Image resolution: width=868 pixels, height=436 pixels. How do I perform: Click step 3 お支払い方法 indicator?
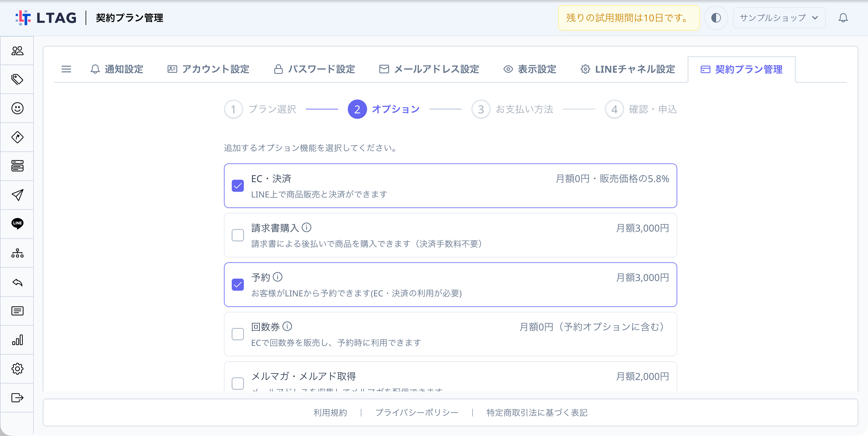[512, 109]
